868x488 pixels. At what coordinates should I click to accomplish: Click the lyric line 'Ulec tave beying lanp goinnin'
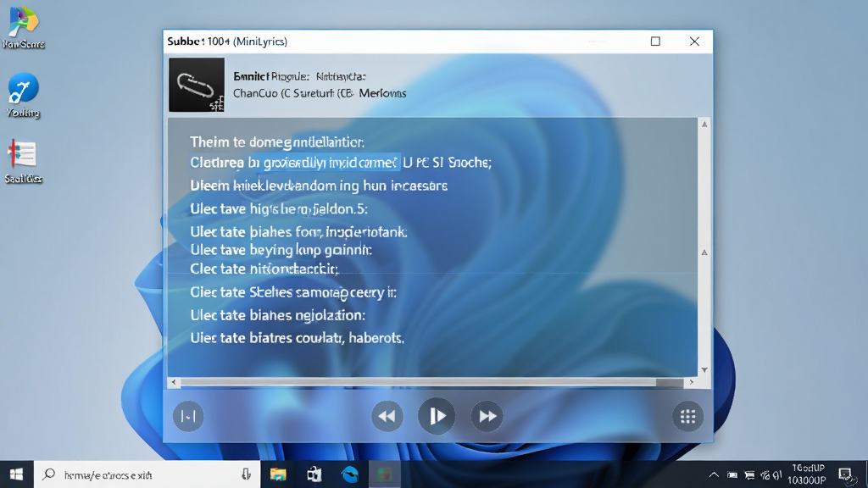pos(281,250)
